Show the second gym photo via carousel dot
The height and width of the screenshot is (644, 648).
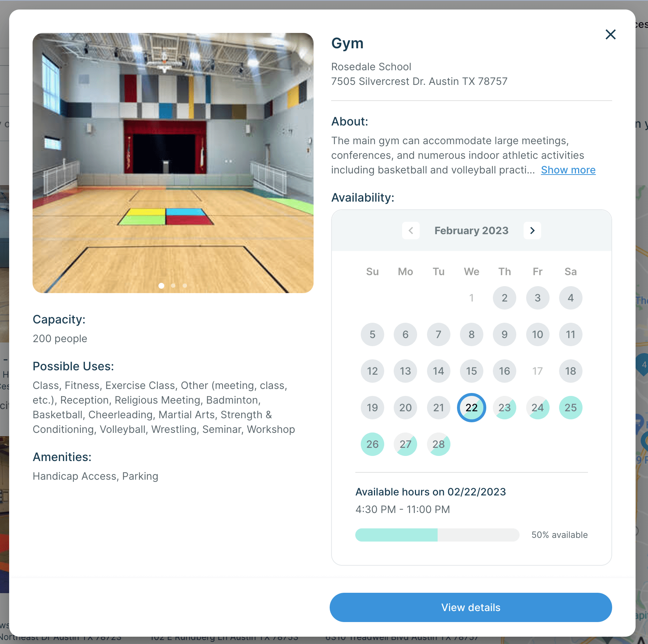(173, 285)
